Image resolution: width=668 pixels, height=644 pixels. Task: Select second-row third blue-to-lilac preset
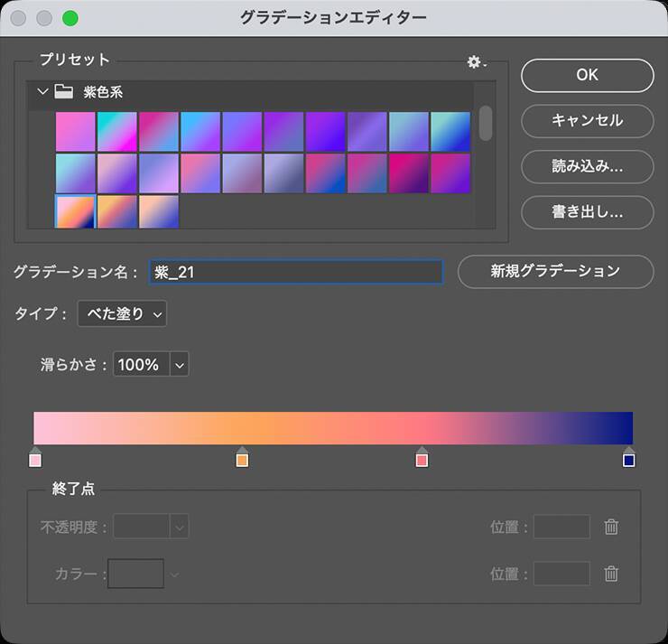[x=159, y=173]
